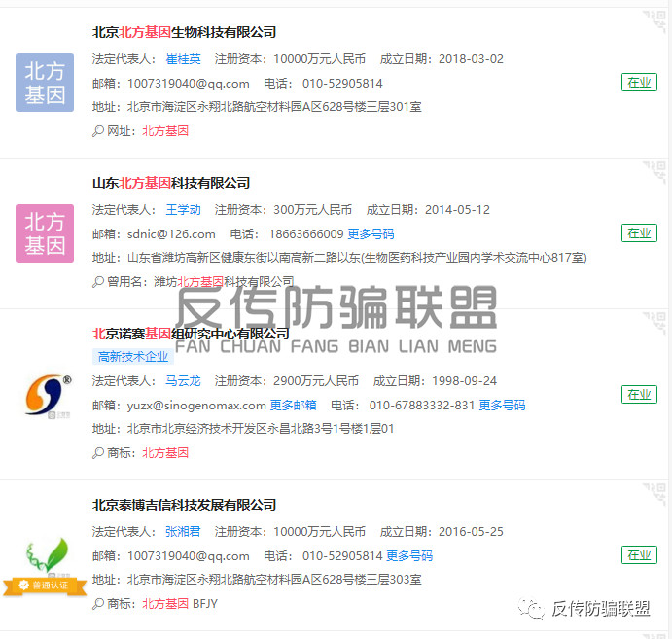The width and height of the screenshot is (672, 639).
Task: Select email sdnic@126.com
Action: click(x=171, y=234)
